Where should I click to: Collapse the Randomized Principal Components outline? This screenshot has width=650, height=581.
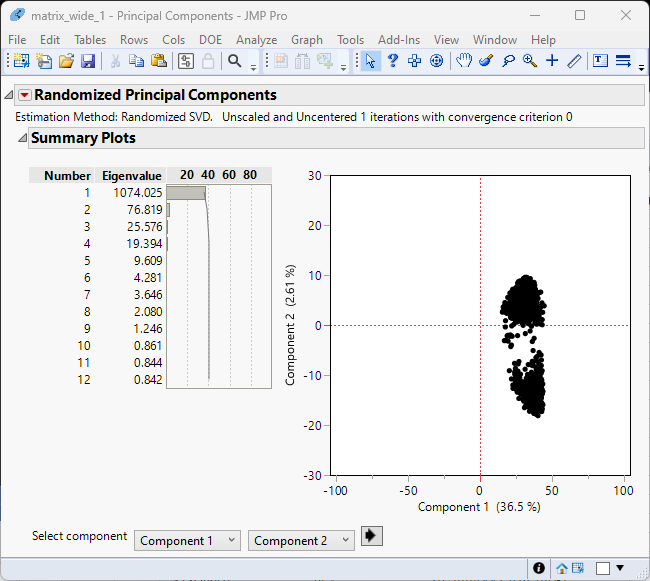(9, 96)
